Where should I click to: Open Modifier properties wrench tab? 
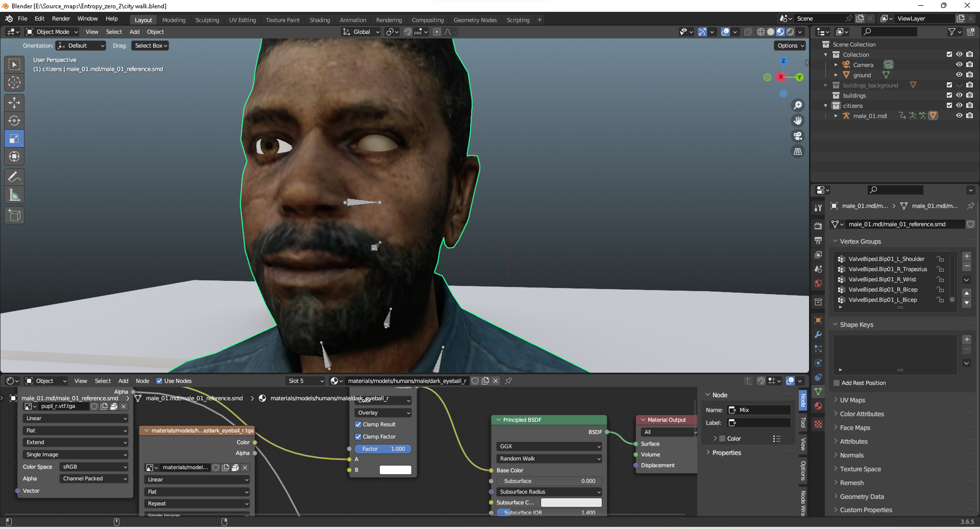pyautogui.click(x=818, y=334)
